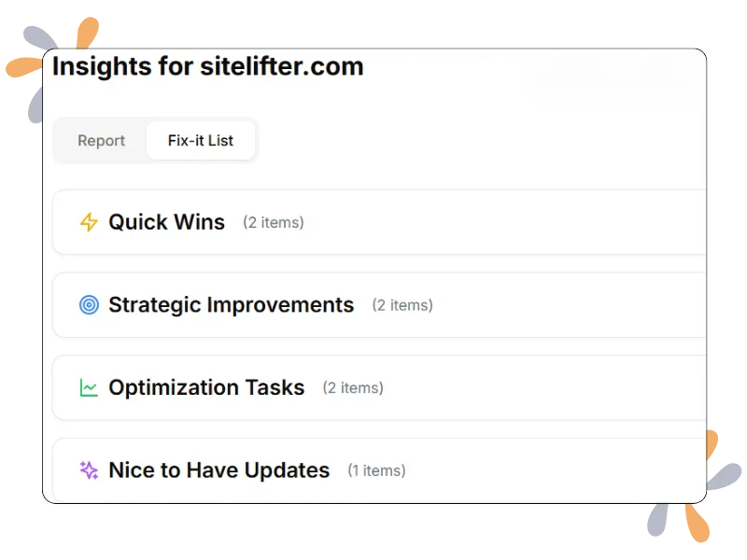Click the (2 items) label next to Quick Wins

275,223
